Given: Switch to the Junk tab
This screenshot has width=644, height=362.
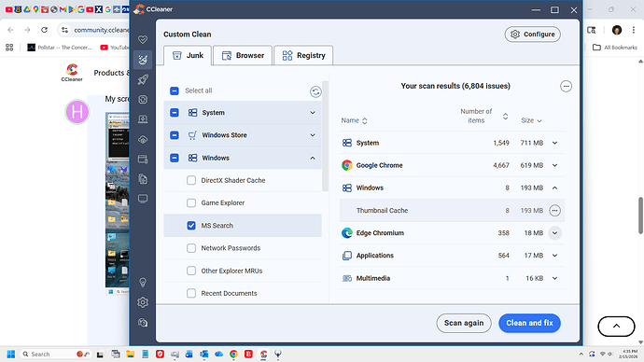Looking at the screenshot, I should pos(188,55).
